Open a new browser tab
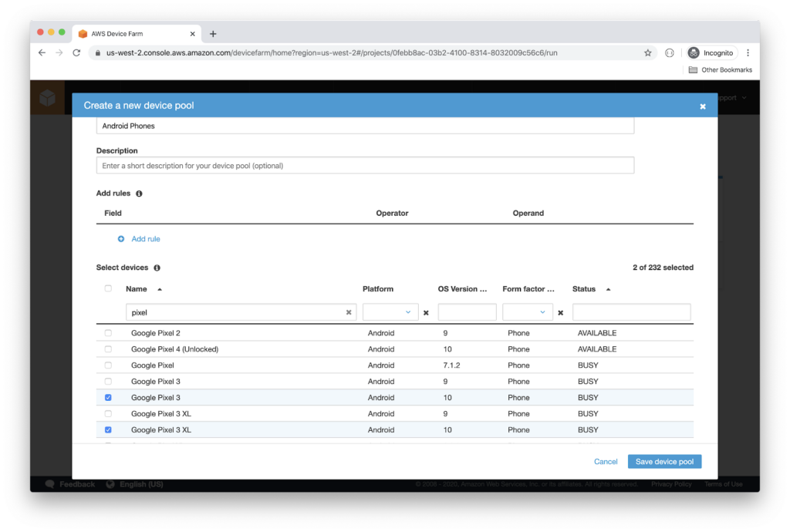Image resolution: width=790 pixels, height=532 pixels. click(213, 34)
